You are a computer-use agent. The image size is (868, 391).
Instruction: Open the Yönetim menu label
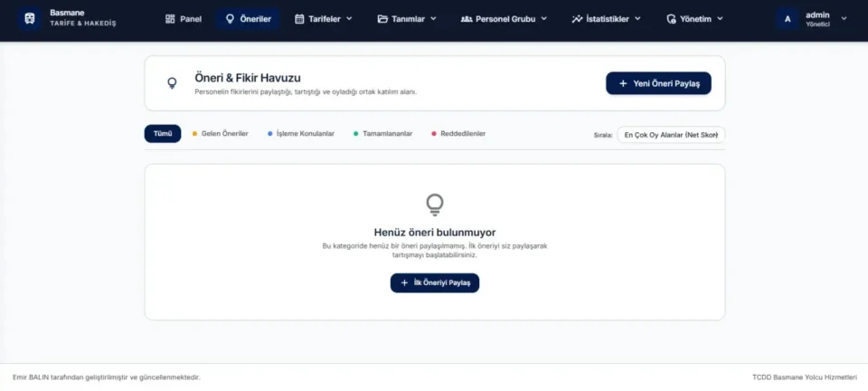[695, 19]
